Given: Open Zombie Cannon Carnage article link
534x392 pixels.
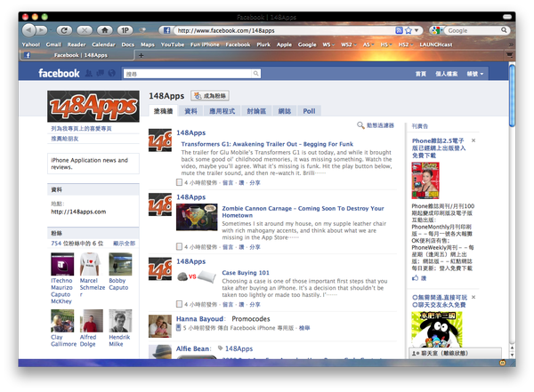Looking at the screenshot, I should [x=303, y=212].
